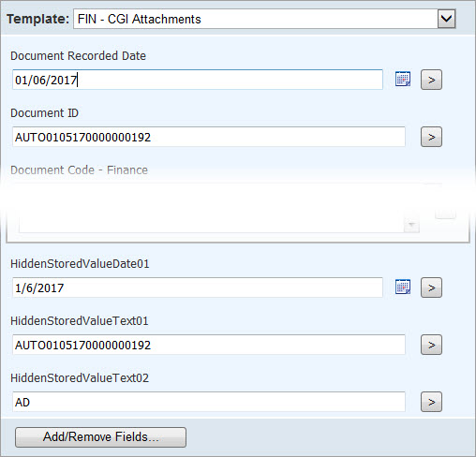Focus the Document Recorded Date input
The width and height of the screenshot is (476, 457).
pos(198,80)
